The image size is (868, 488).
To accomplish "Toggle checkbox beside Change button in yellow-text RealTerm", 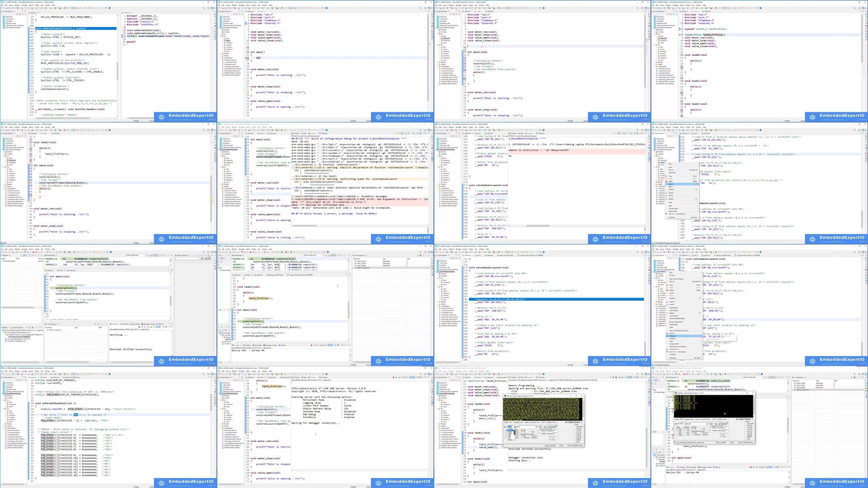I will pyautogui.click(x=557, y=426).
